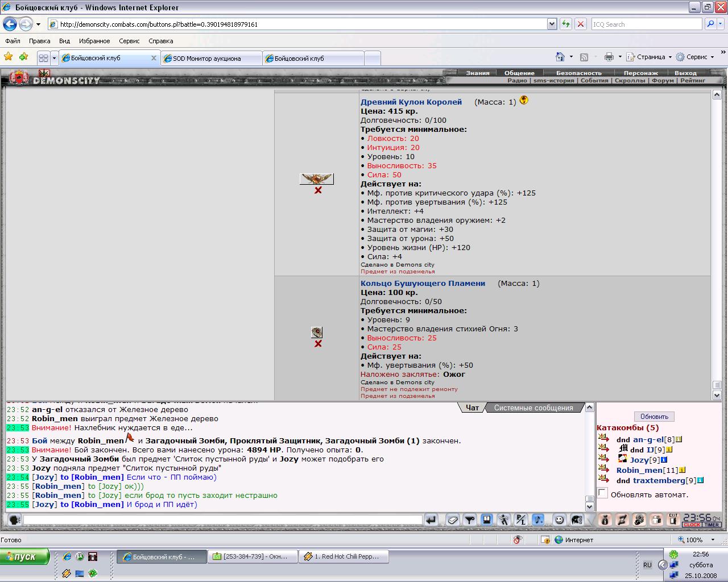Click the P/L translit icon

(521, 519)
